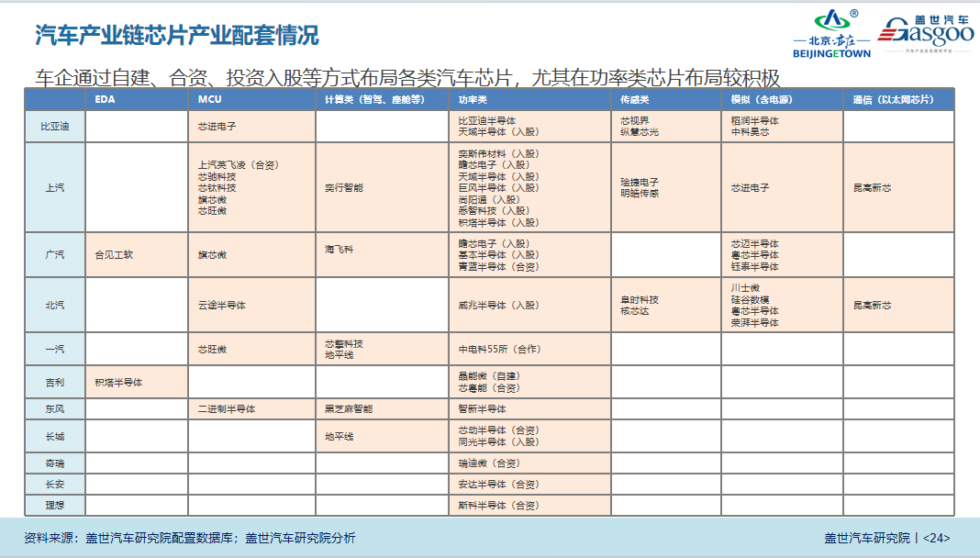Click 黑芝麻智能 in the 东风 row

click(349, 408)
